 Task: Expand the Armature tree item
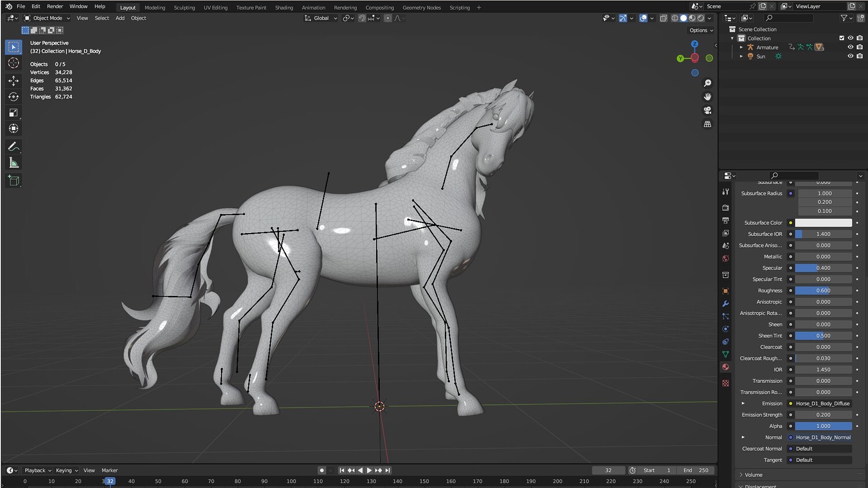(x=741, y=47)
